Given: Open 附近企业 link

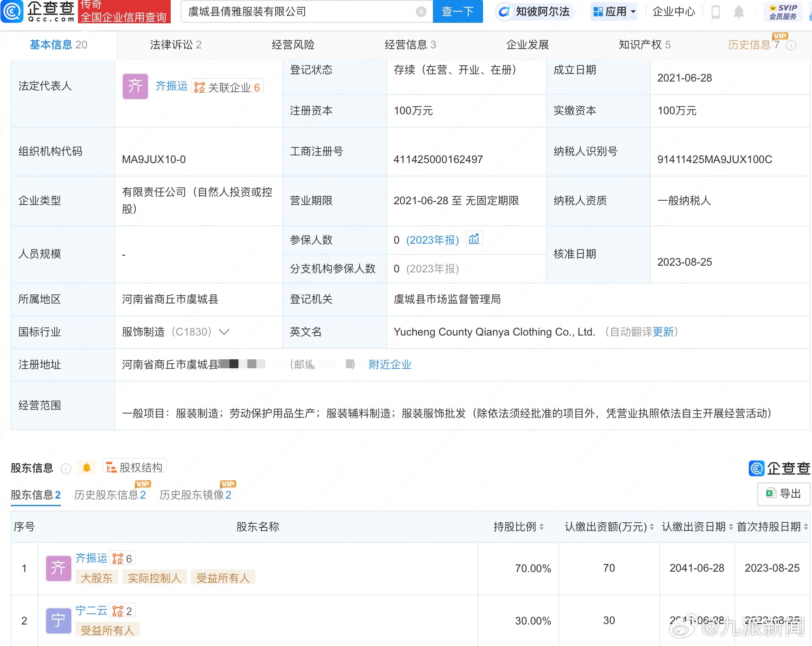Looking at the screenshot, I should (x=390, y=365).
